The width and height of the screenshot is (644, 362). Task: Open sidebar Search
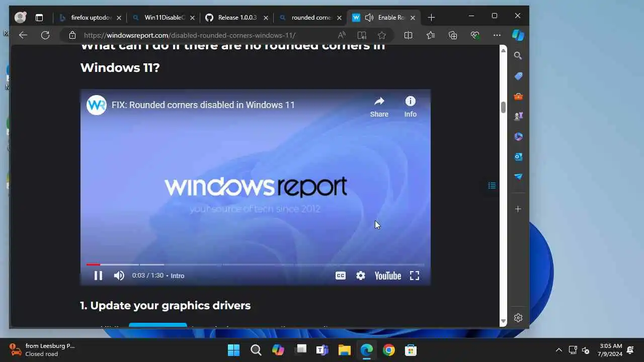coord(518,56)
